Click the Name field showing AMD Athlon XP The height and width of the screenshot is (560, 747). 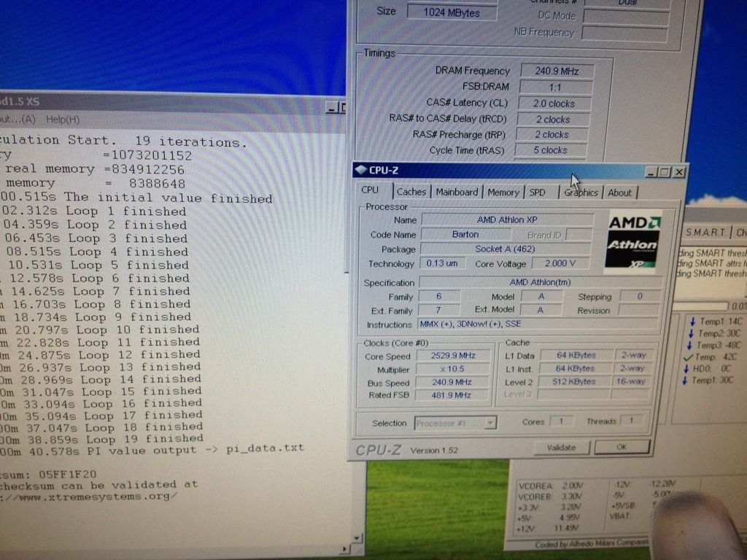point(508,219)
